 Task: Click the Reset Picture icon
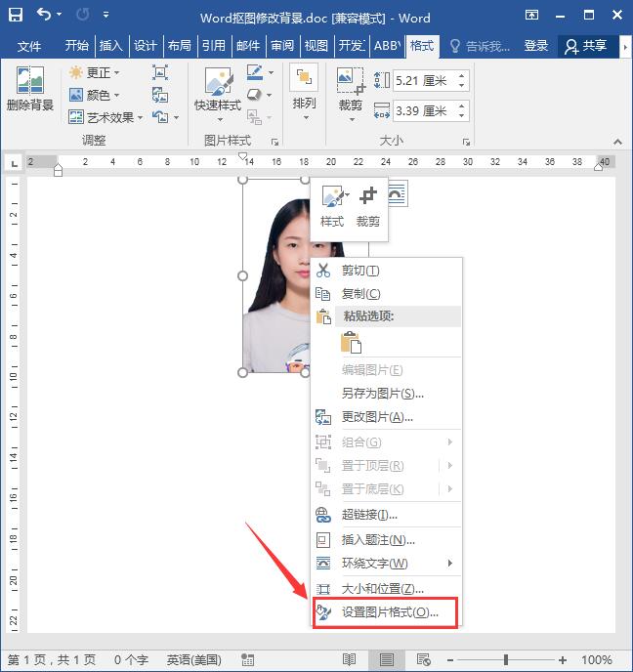pos(160,116)
